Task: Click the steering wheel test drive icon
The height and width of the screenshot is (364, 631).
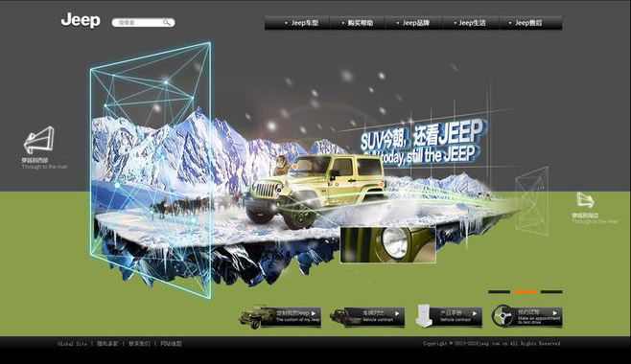Action: (x=503, y=316)
